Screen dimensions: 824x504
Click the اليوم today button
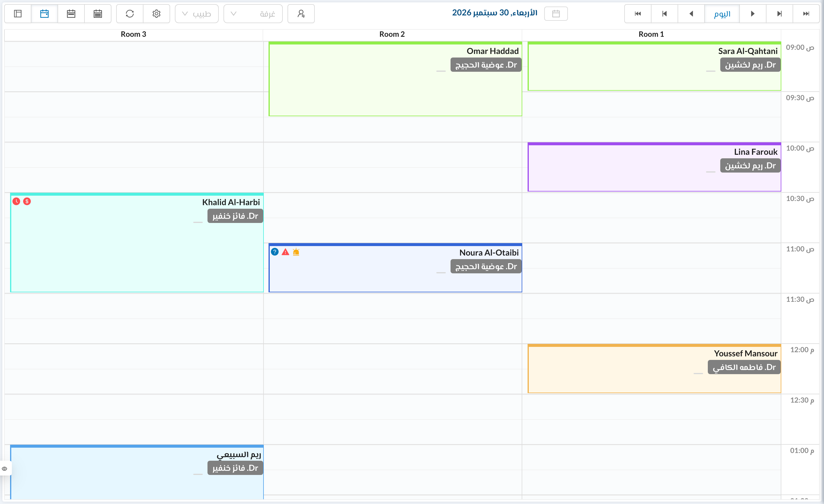[722, 14]
